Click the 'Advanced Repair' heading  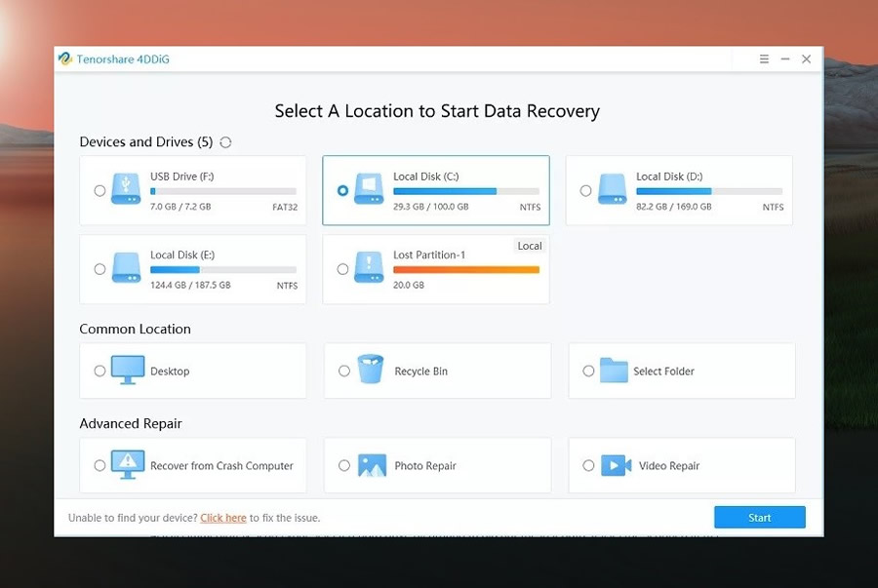(x=131, y=423)
